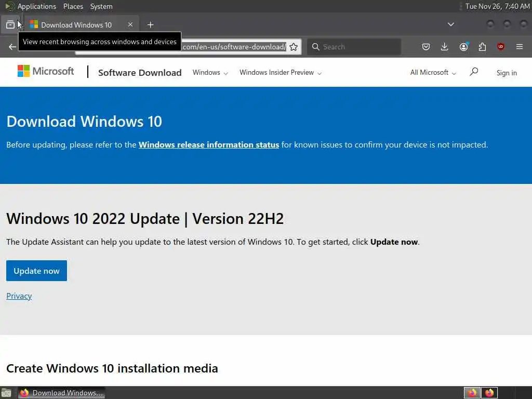Expand the list all tabs chevron
The width and height of the screenshot is (532, 399).
coord(450,24)
